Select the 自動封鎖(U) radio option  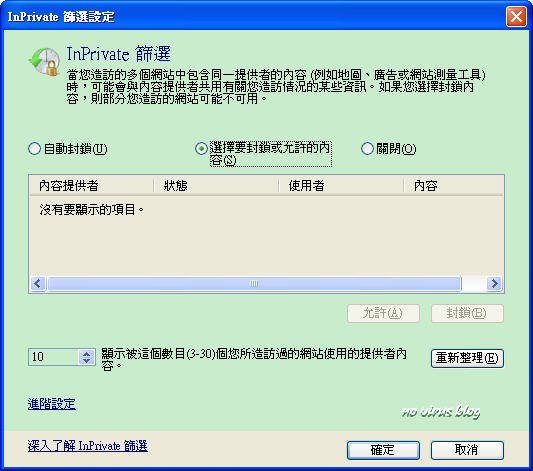click(x=68, y=149)
